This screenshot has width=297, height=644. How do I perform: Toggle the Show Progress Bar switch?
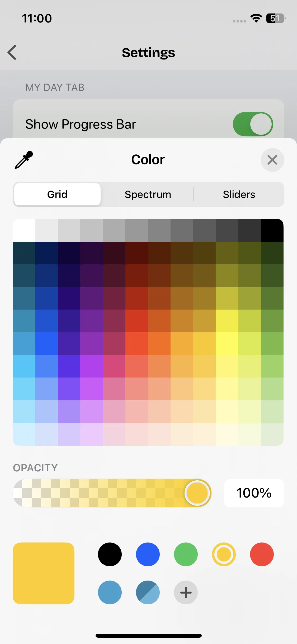(253, 124)
